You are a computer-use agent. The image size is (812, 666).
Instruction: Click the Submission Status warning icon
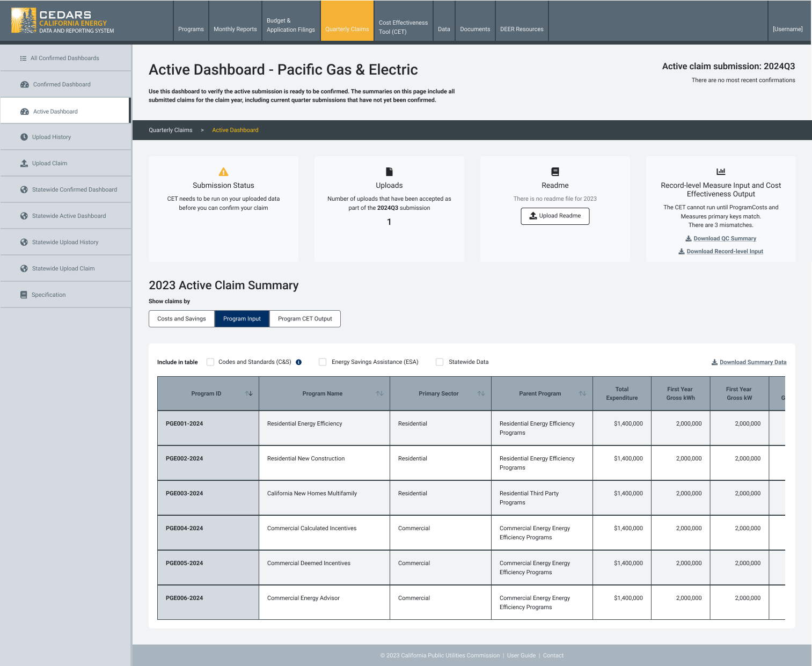click(223, 172)
